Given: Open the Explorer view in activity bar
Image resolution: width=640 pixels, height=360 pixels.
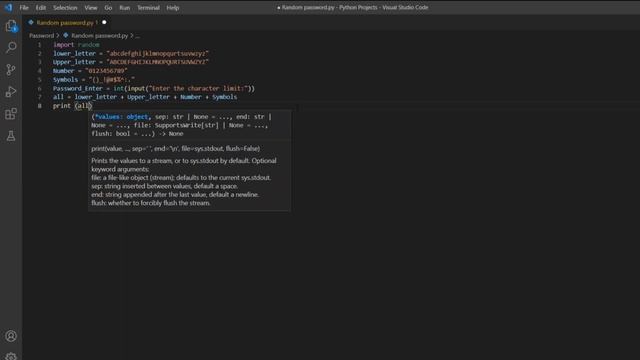Looking at the screenshot, I should pos(11,26).
